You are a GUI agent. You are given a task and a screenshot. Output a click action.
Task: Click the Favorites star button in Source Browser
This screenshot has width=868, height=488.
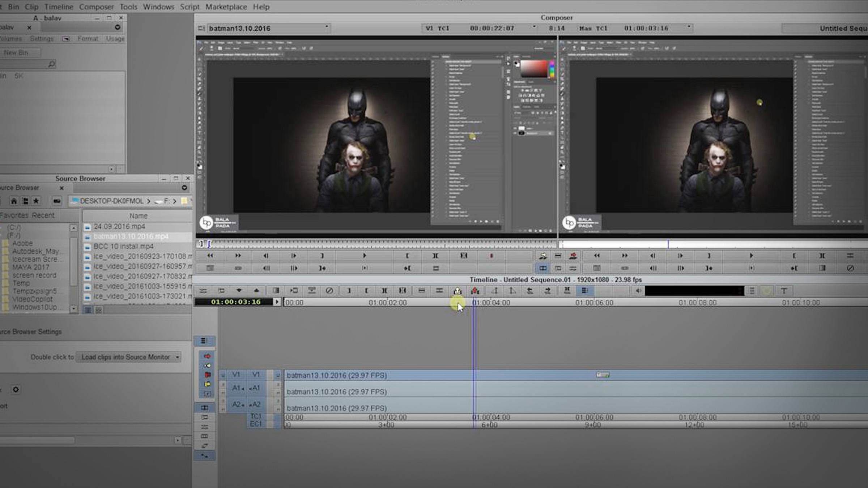click(36, 201)
